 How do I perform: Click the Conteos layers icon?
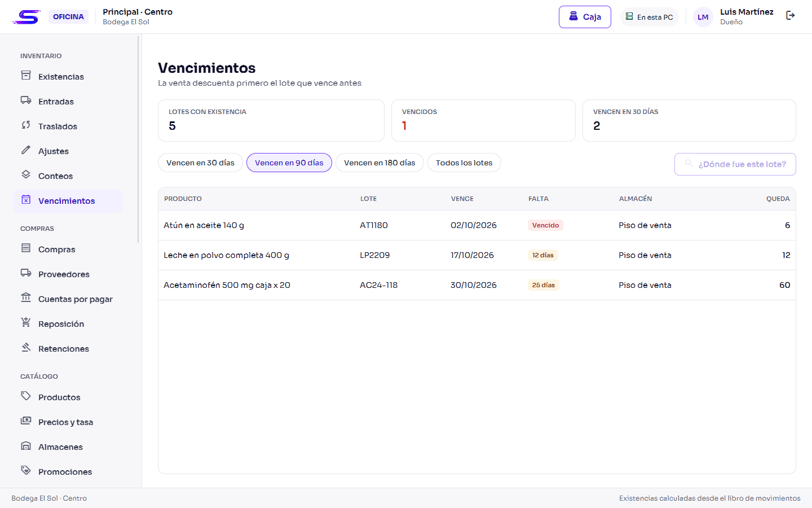pos(26,175)
